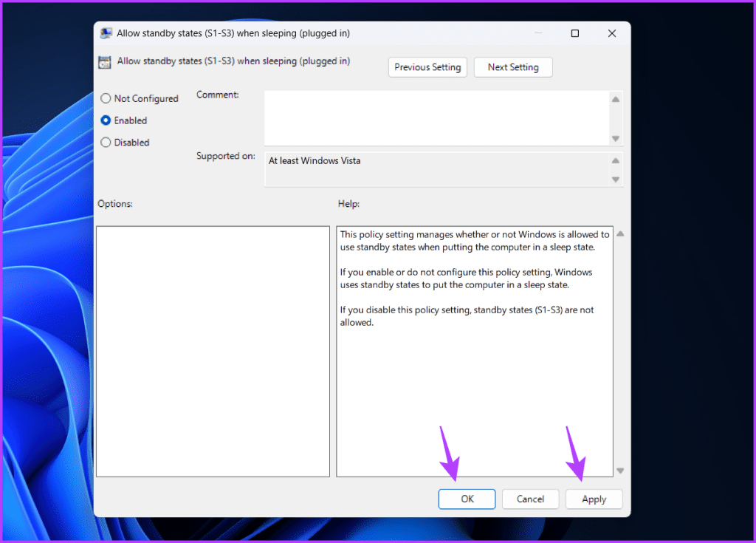Screen dimensions: 756x543
Task: Click Comment box scroll up arrow
Action: tap(616, 100)
